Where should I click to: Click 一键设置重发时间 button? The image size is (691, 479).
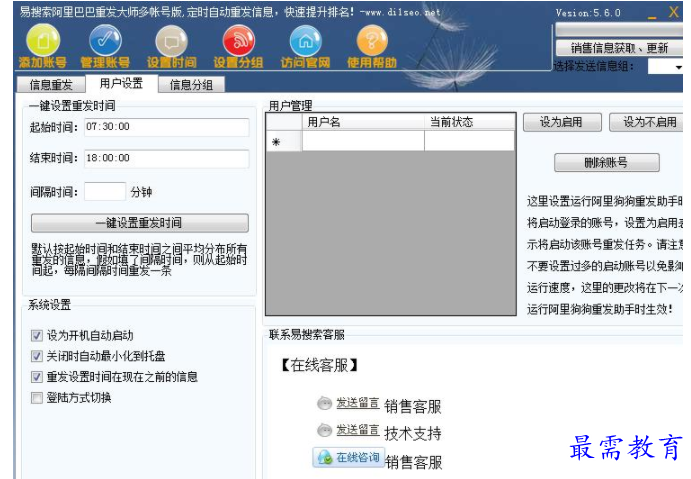(140, 223)
